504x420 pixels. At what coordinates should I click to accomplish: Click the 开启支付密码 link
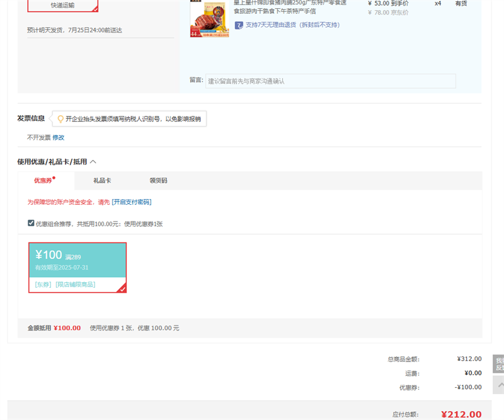132,202
